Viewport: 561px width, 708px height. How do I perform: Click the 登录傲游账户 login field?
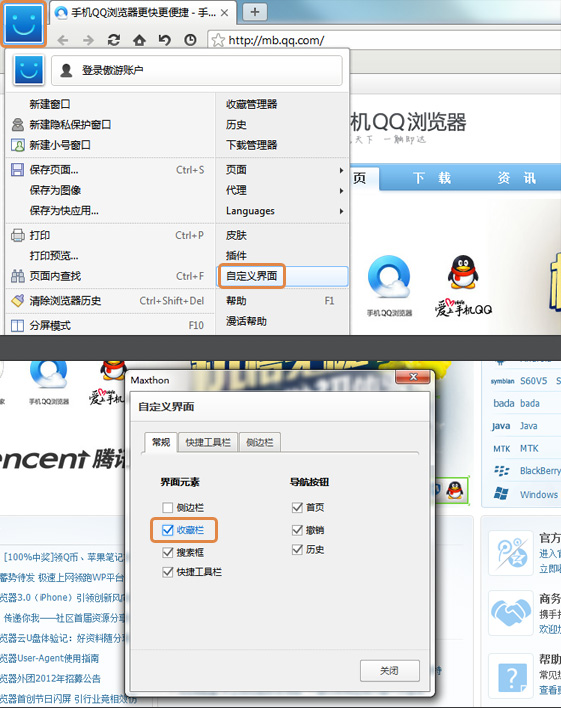pos(196,70)
